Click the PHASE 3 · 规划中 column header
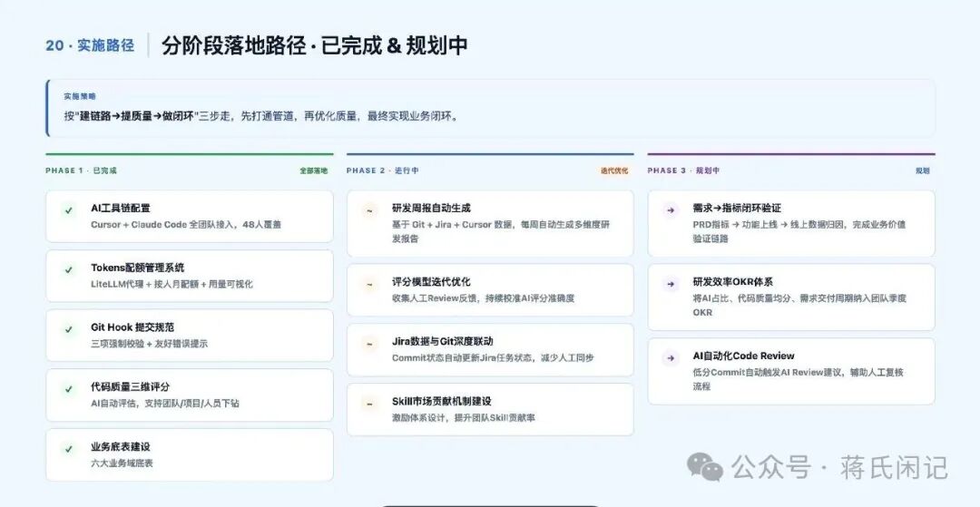 pyautogui.click(x=684, y=171)
